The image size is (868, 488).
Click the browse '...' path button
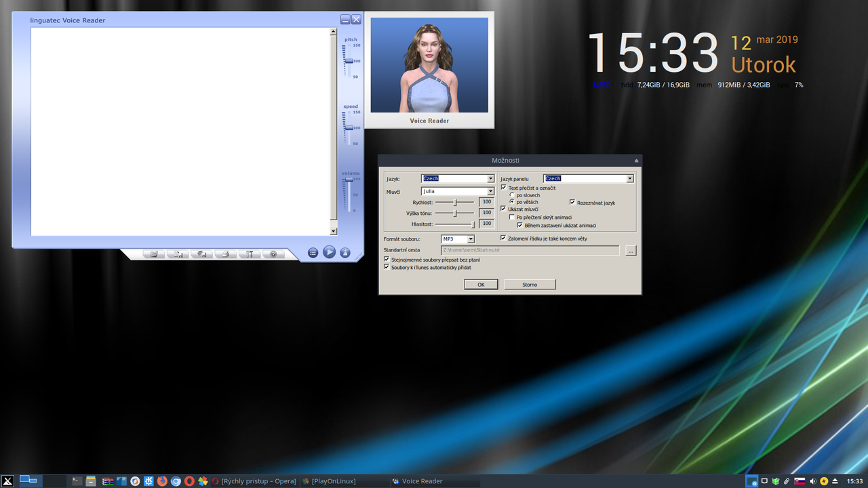point(631,251)
